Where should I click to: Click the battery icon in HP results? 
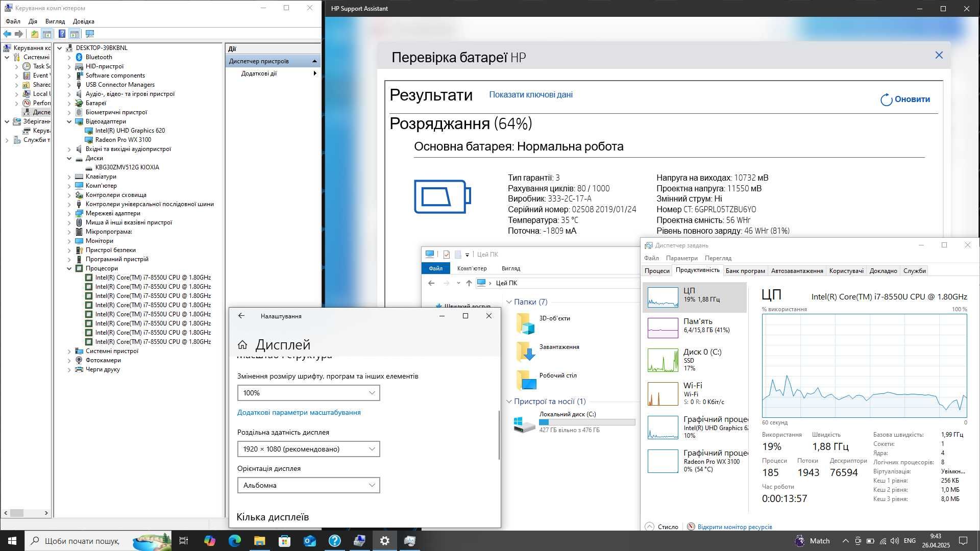click(442, 196)
